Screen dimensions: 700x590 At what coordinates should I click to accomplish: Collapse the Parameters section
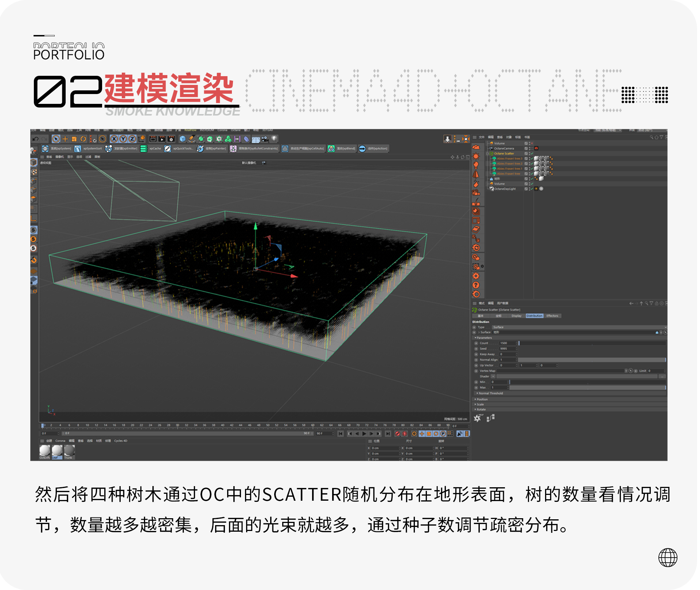coord(475,338)
